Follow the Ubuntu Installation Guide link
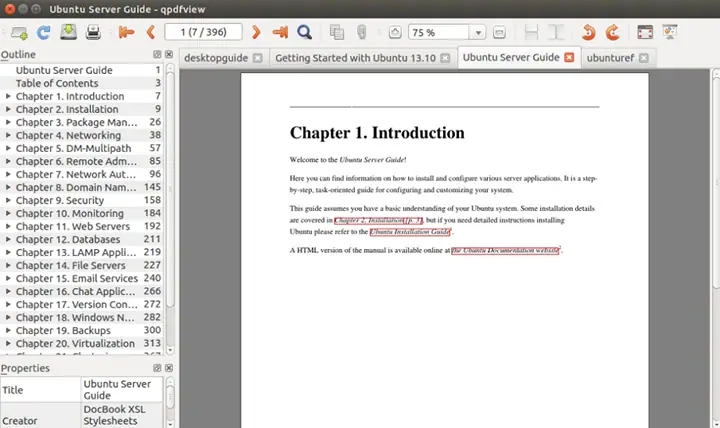Image resolution: width=720 pixels, height=428 pixels. tap(410, 232)
